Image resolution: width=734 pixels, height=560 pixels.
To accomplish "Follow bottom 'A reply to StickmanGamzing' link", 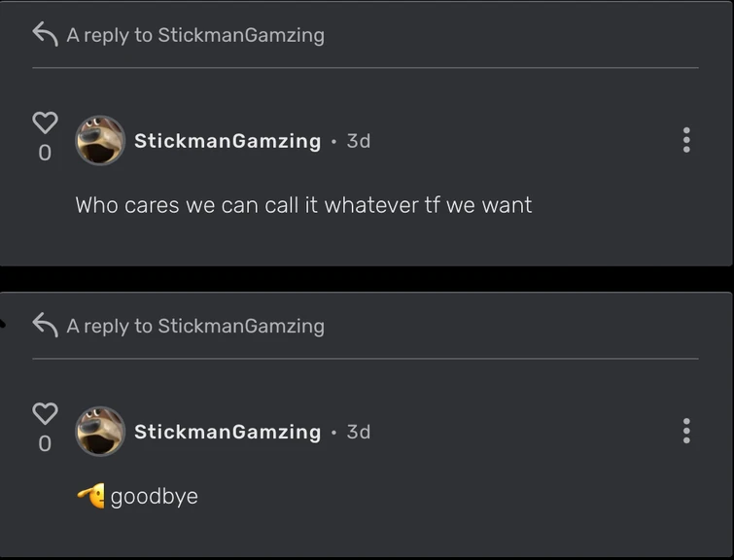I will click(195, 327).
